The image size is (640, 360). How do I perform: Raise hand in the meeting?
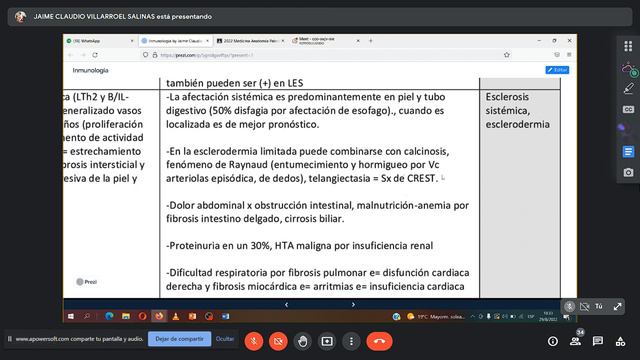pos(302,341)
